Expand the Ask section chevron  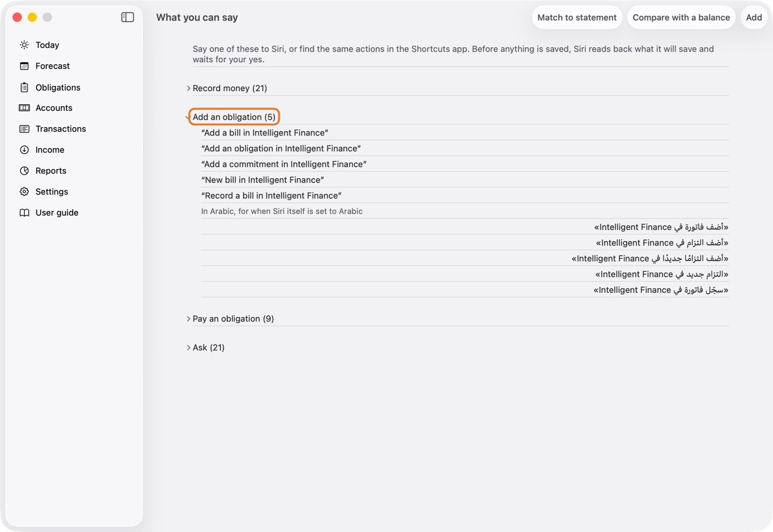(x=188, y=348)
